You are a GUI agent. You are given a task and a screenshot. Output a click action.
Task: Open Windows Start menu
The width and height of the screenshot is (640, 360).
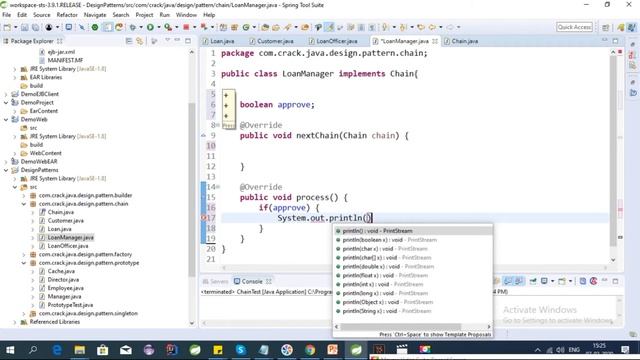pos(10,350)
